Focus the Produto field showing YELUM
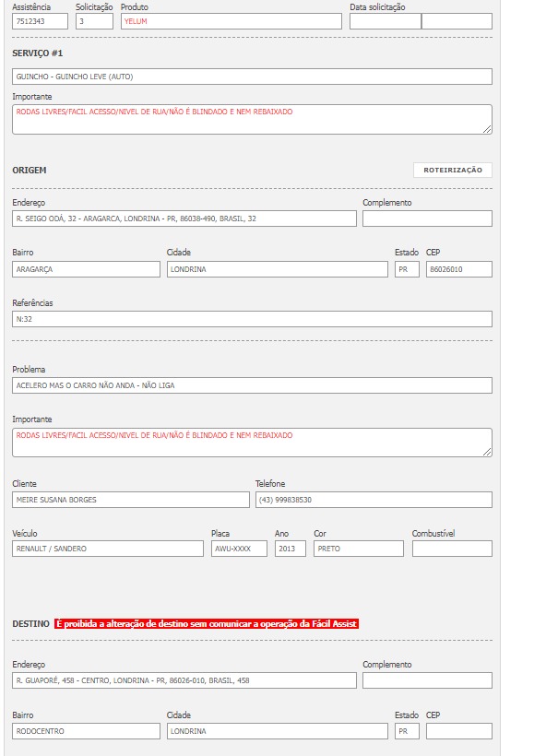This screenshot has width=558, height=756. point(231,21)
